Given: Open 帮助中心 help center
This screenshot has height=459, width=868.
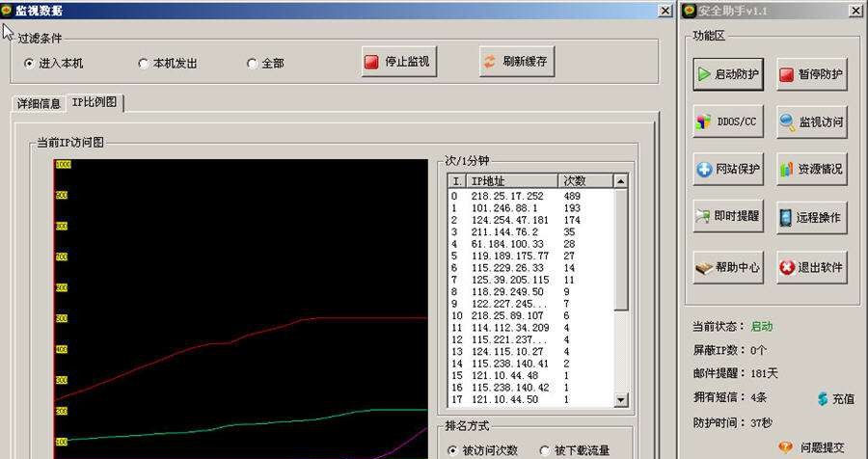Looking at the screenshot, I should [x=728, y=267].
